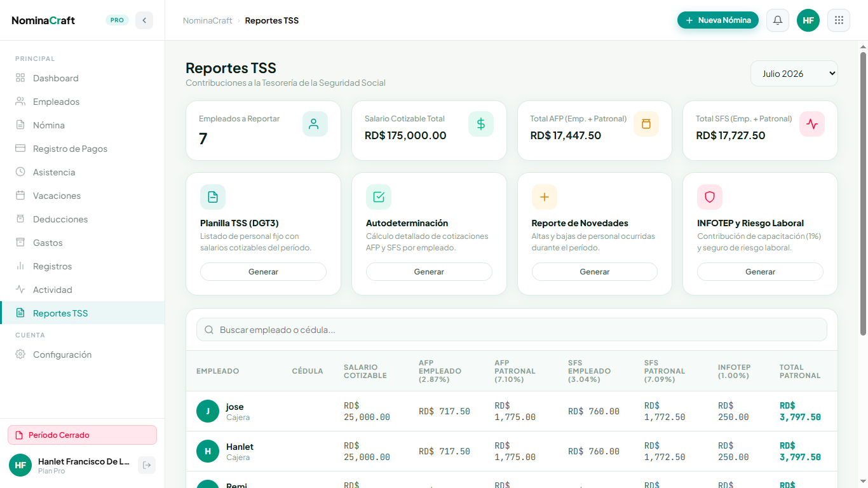
Task: Collapse the sidebar with the chevron button
Action: [x=144, y=20]
